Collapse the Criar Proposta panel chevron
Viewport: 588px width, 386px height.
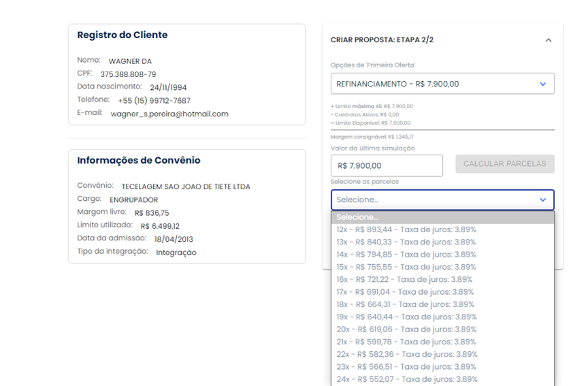[x=549, y=40]
